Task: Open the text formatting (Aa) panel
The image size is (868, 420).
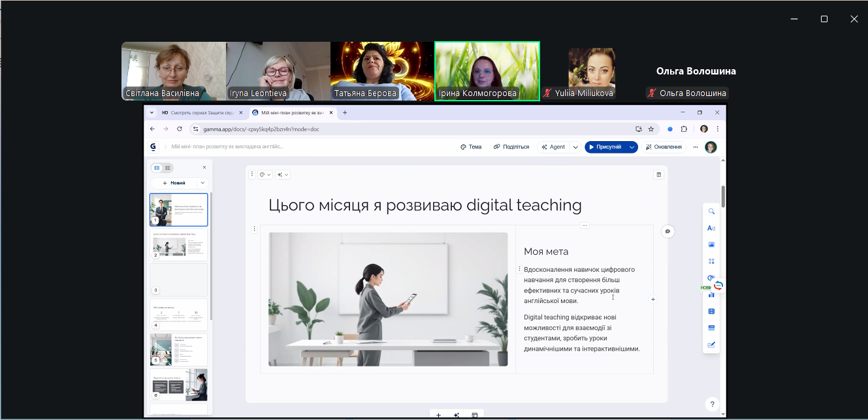Action: click(x=711, y=228)
